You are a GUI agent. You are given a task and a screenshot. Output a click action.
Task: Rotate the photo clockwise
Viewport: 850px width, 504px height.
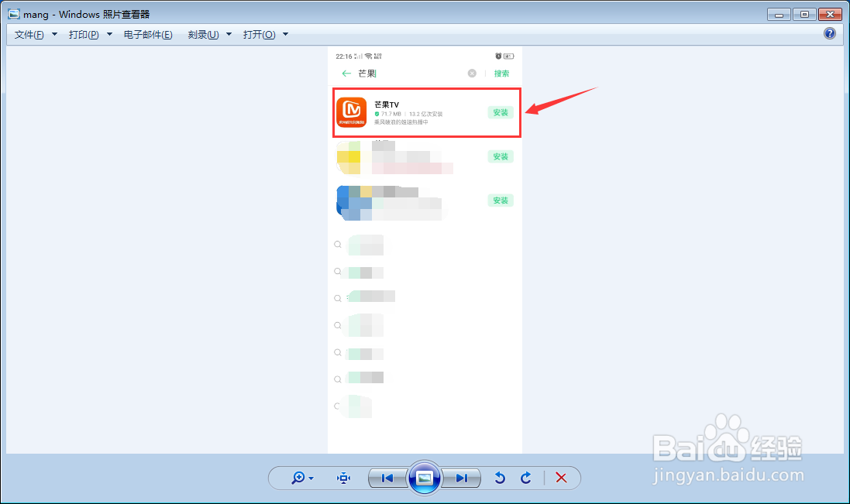tap(526, 478)
